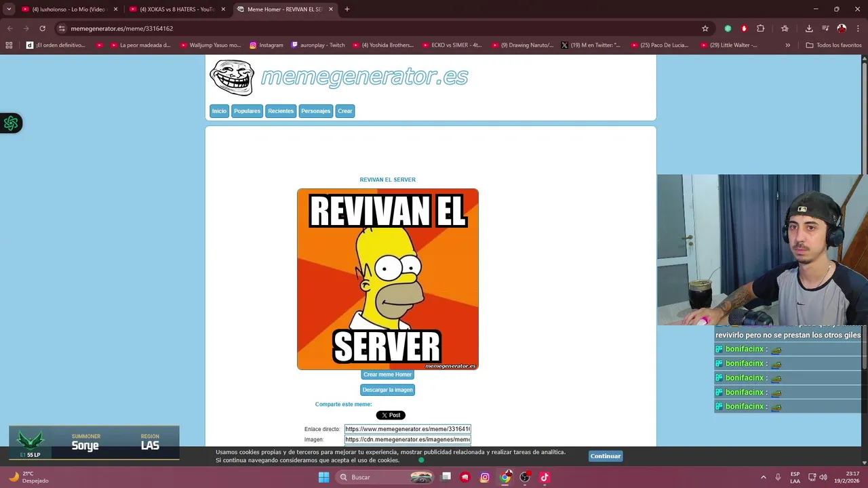The image size is (868, 488).
Task: Click the Descargar la imagen button
Action: (x=387, y=390)
